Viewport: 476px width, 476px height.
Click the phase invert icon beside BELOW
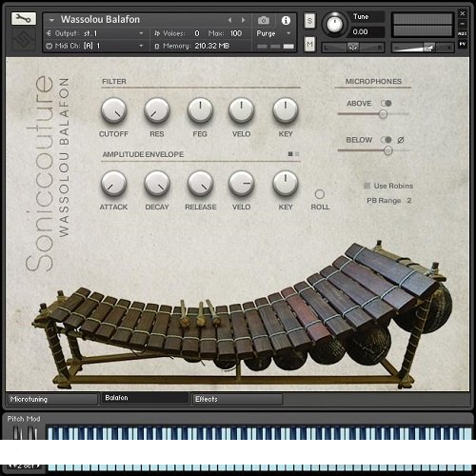(401, 140)
